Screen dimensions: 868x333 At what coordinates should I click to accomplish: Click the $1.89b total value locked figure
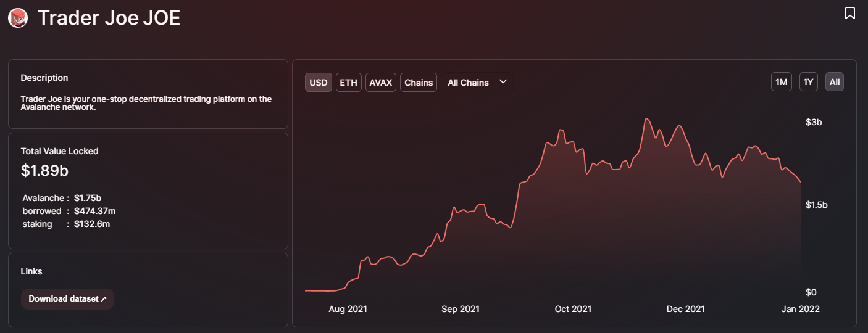44,171
